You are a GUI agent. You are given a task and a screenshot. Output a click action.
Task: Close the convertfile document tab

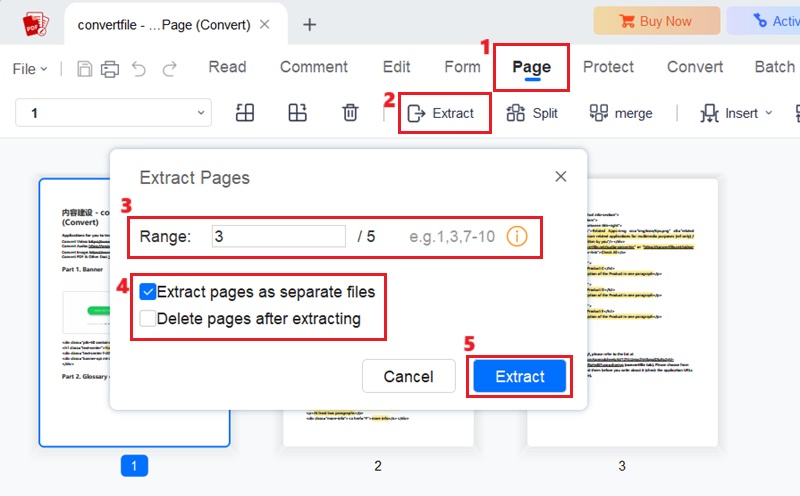coord(264,24)
